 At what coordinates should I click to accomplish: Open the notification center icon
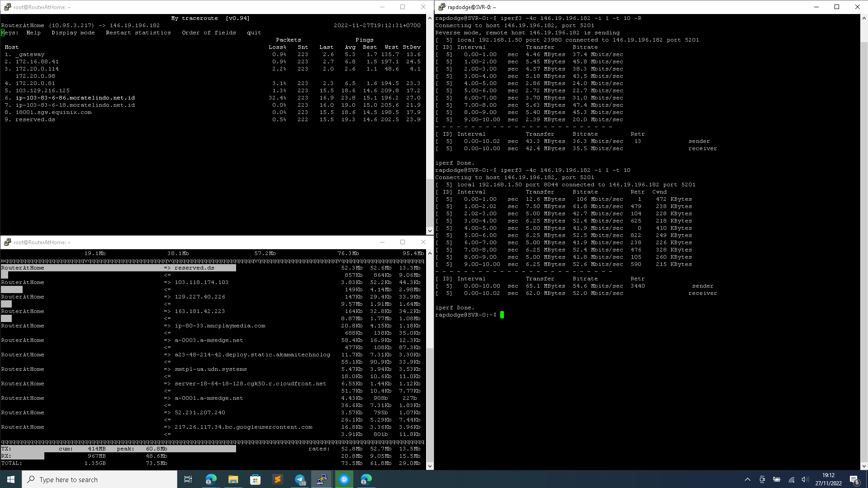(854, 479)
